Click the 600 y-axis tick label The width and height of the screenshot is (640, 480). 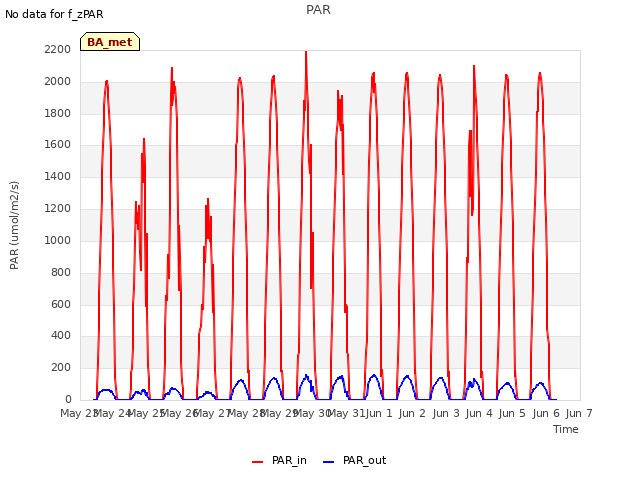coord(61,304)
